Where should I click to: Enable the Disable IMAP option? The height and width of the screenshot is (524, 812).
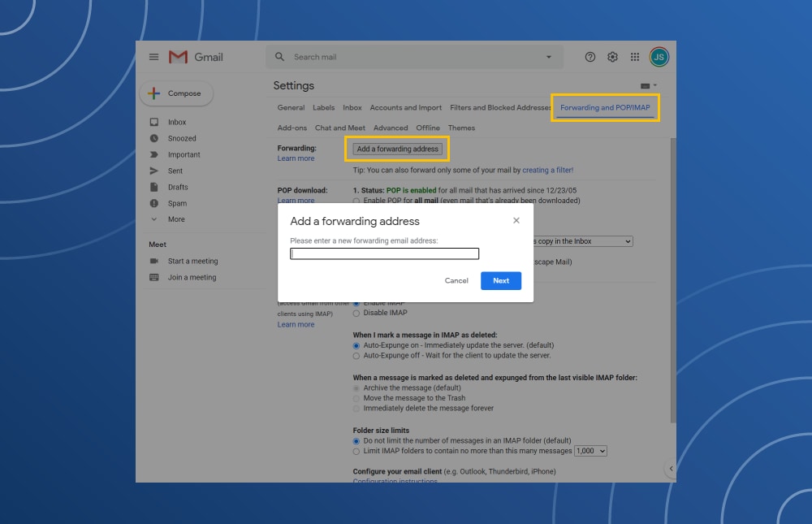[x=356, y=313]
